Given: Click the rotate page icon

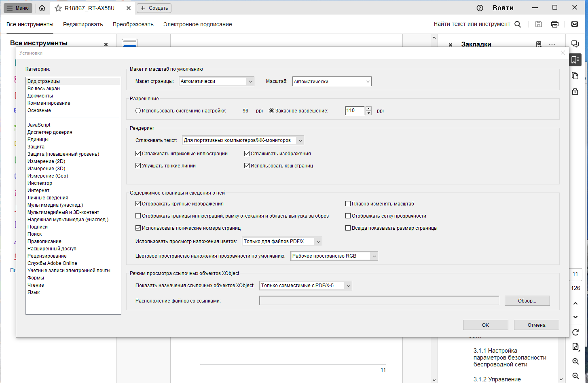Looking at the screenshot, I should (x=575, y=332).
